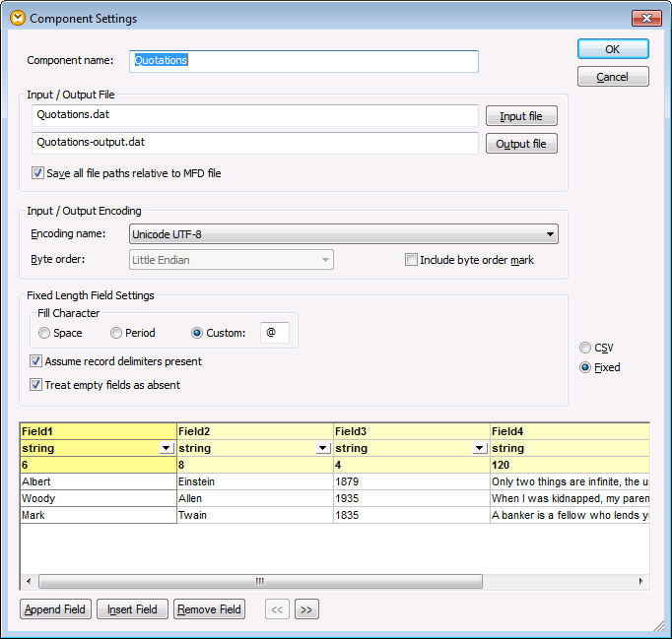Image resolution: width=672 pixels, height=639 pixels.
Task: Open Field2 data type dropdown
Action: [322, 448]
